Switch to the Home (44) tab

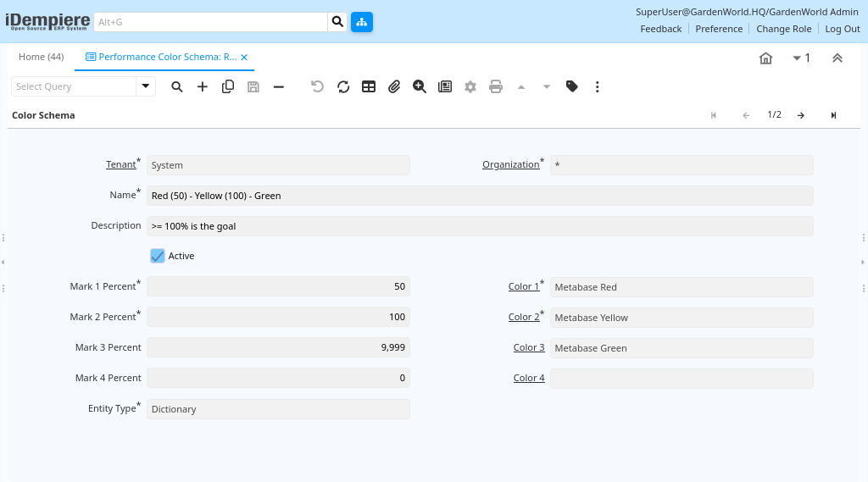tap(42, 57)
